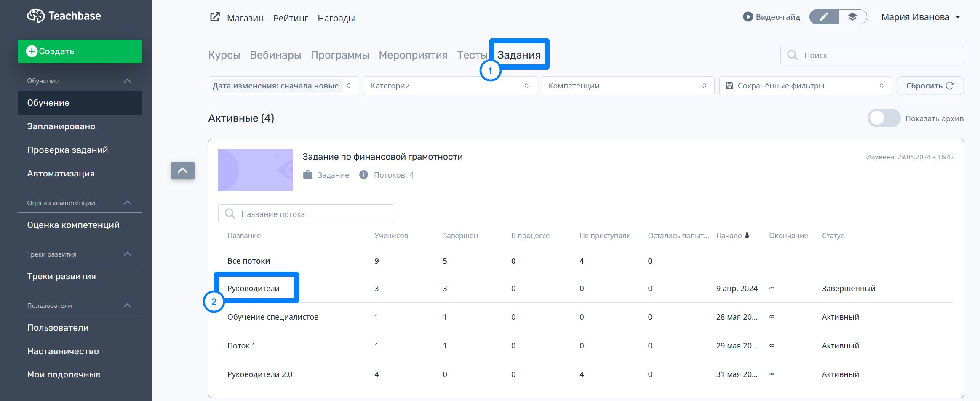Click the Сбросить reset button
This screenshot has height=401, width=980.
click(x=930, y=86)
